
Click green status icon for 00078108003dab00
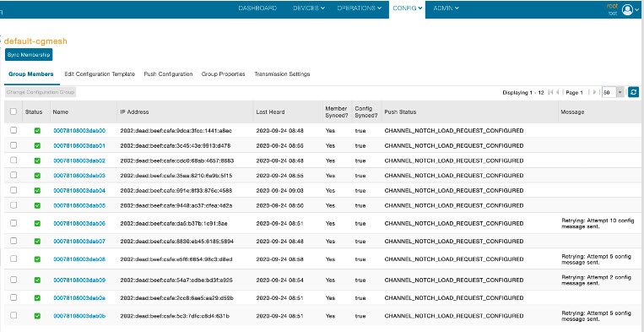click(x=37, y=131)
